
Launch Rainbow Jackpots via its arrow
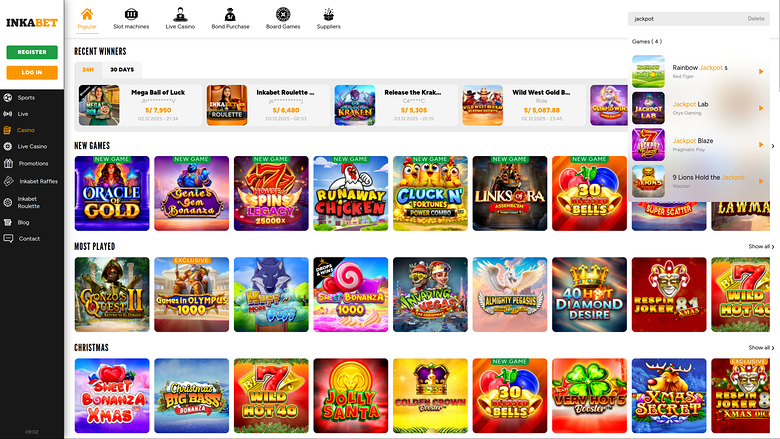761,72
